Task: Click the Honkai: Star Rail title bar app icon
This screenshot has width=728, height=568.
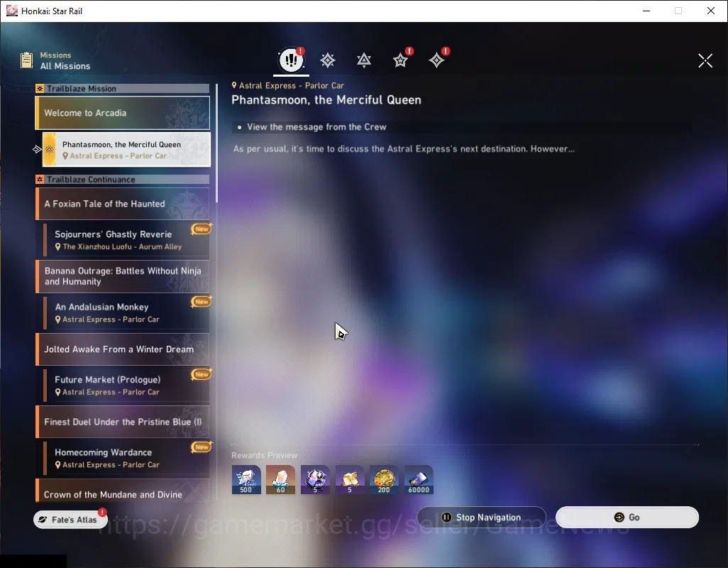Action: coord(11,11)
